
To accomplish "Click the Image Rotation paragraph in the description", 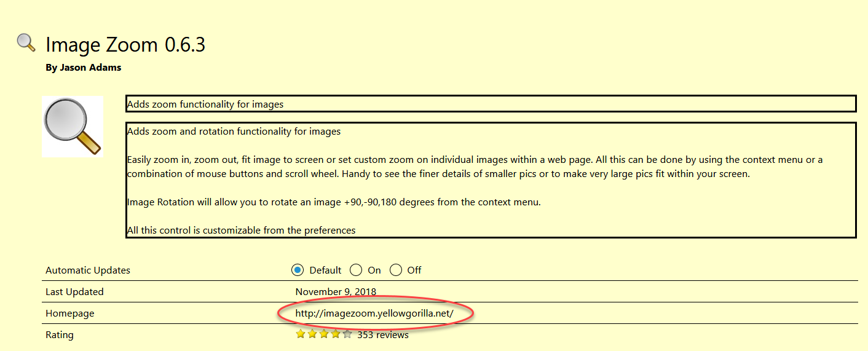I will coord(334,202).
